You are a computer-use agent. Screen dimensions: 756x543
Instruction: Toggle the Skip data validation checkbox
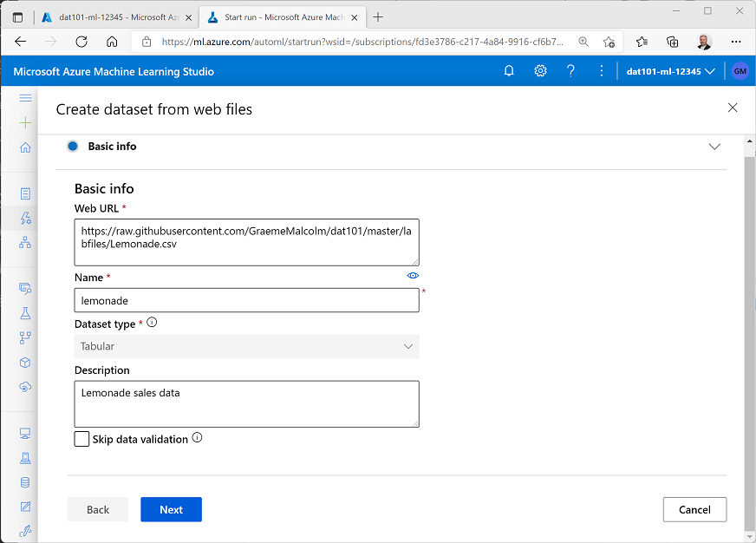(81, 439)
